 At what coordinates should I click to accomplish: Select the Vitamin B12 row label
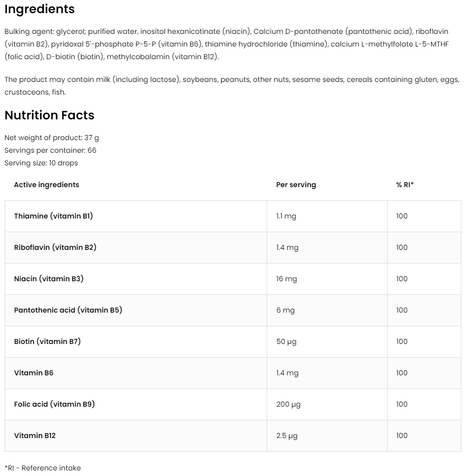pyautogui.click(x=35, y=436)
